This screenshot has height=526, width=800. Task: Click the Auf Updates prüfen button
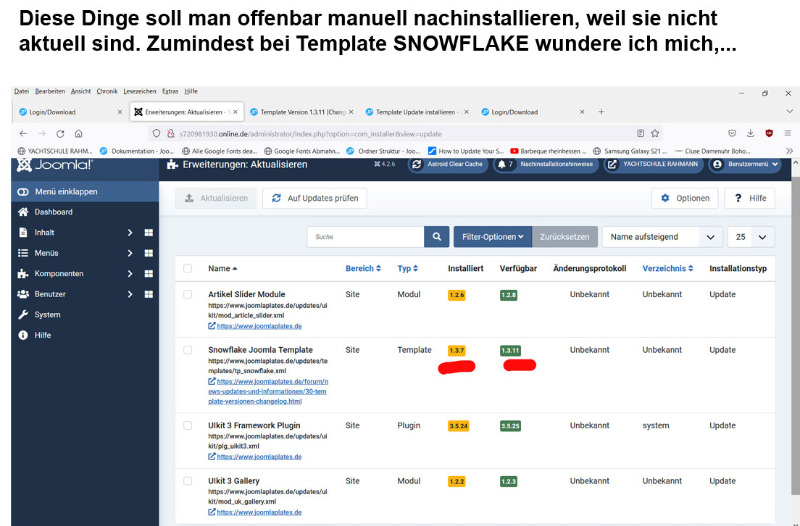point(314,198)
